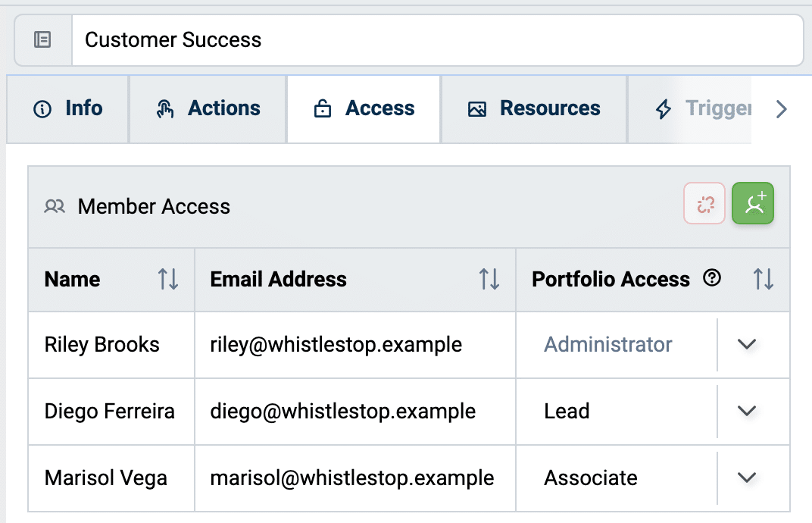Open the Resources tab
This screenshot has width=812, height=523.
pos(534,109)
